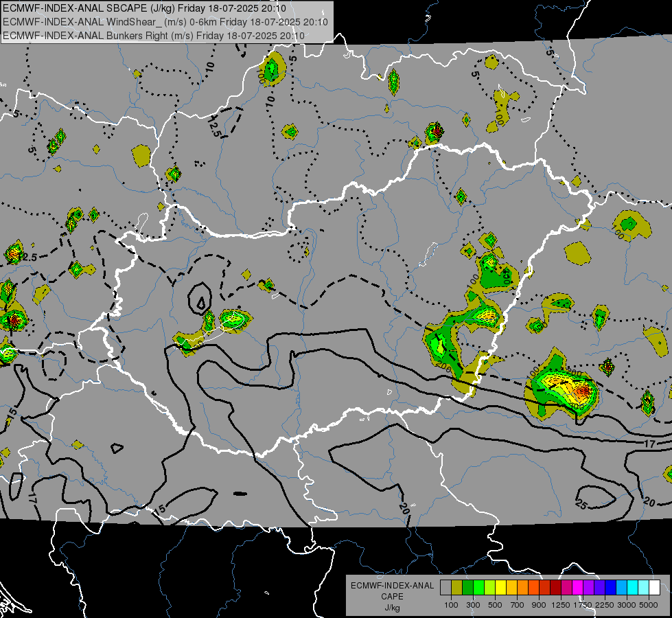Click the 2250 tick label under colorbar
The width and height of the screenshot is (672, 618).
[605, 605]
